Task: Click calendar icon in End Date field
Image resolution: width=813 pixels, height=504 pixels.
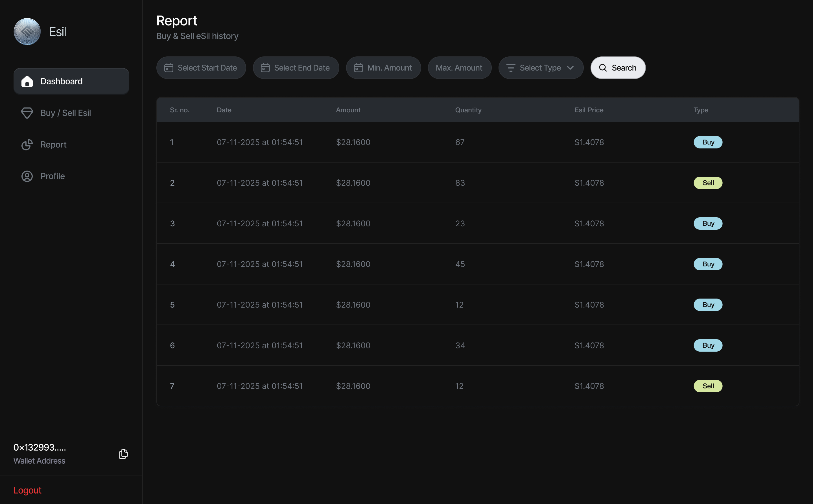Action: [265, 68]
